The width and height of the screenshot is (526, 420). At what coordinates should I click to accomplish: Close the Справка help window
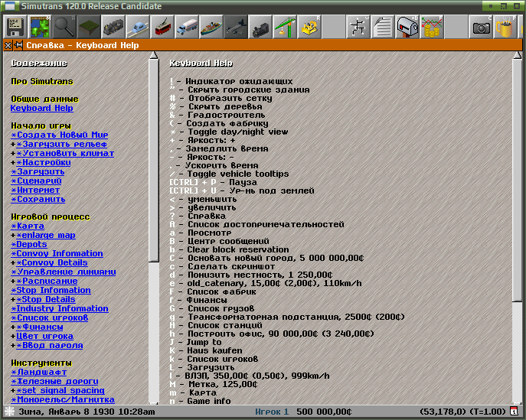[8, 45]
